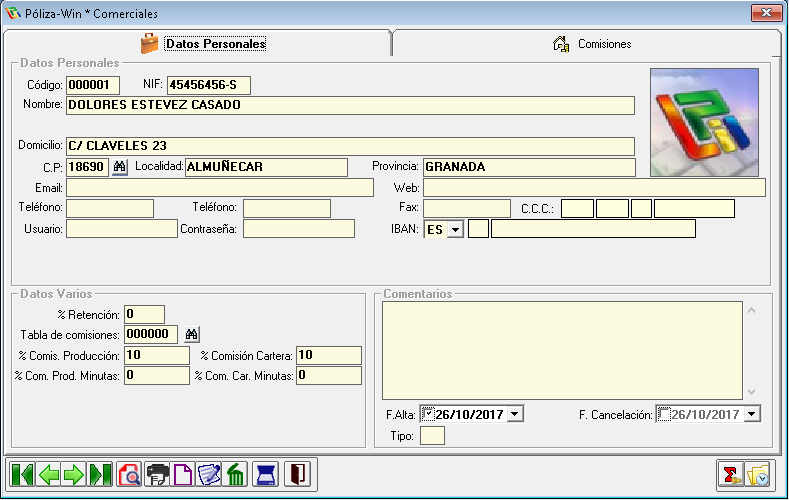Click the % Com. Prod. Minutas field
The height and width of the screenshot is (500, 789).
(x=157, y=375)
